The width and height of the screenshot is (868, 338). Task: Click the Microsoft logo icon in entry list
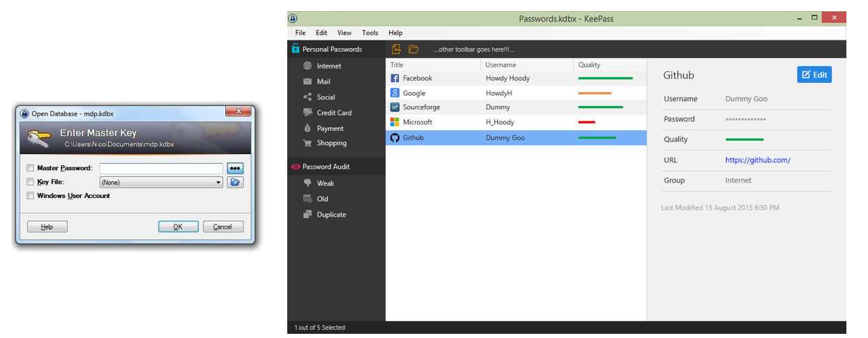pyautogui.click(x=395, y=122)
